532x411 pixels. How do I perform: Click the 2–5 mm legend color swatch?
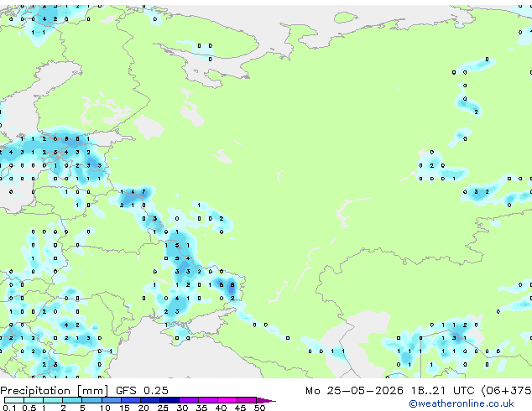(72, 400)
